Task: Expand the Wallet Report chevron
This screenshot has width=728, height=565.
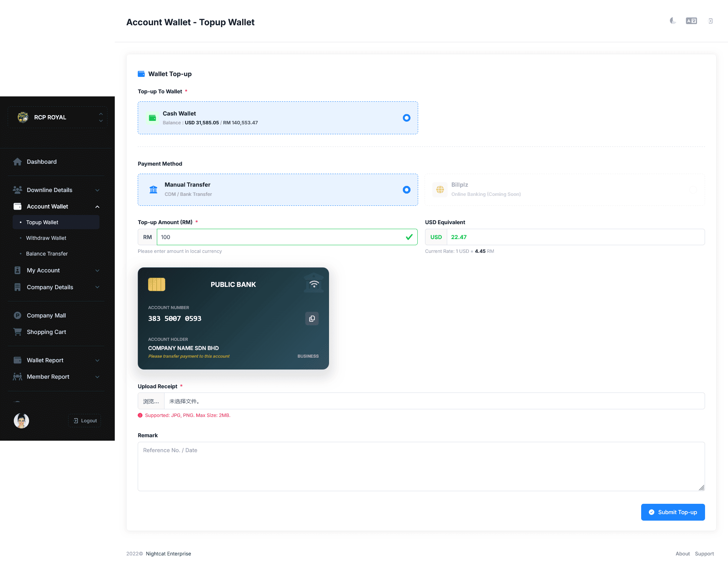Action: pyautogui.click(x=97, y=360)
